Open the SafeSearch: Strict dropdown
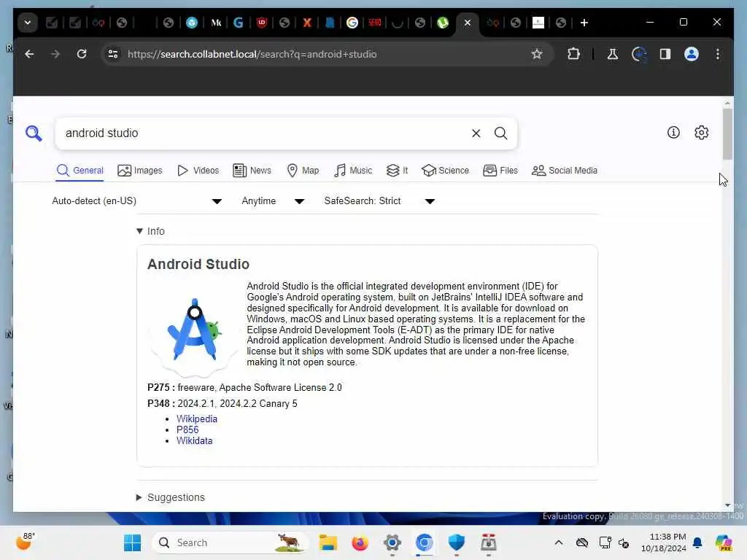Screen dimensions: 747x560 coord(379,201)
